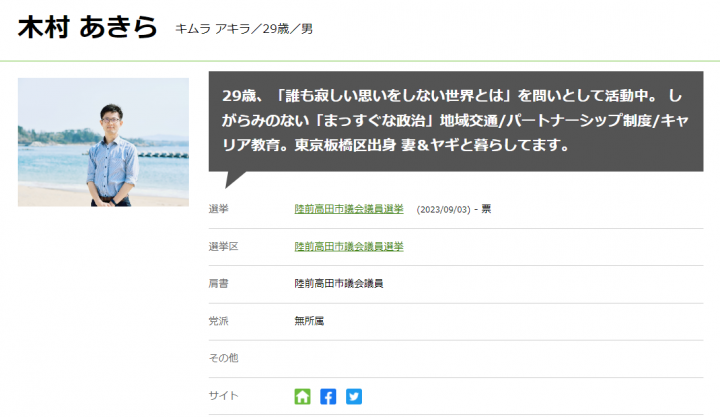Open the candidate's Facebook page icon
Image resolution: width=720 pixels, height=417 pixels.
328,396
